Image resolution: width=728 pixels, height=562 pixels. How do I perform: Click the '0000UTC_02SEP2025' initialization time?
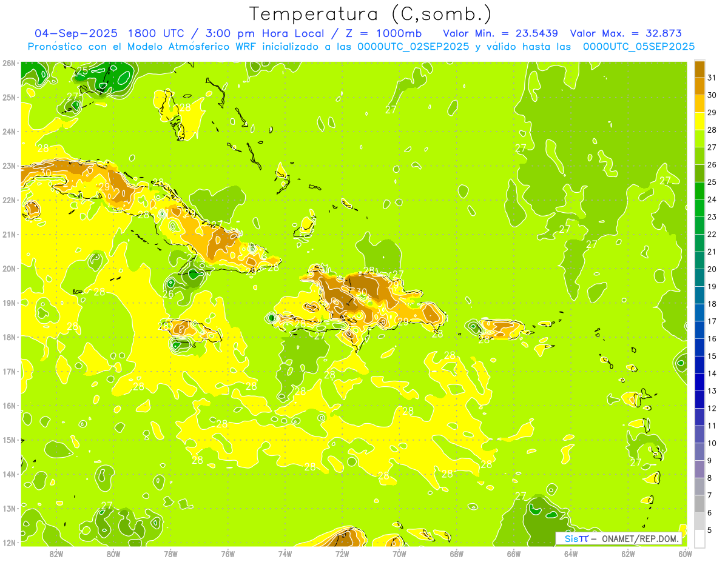[x=413, y=47]
